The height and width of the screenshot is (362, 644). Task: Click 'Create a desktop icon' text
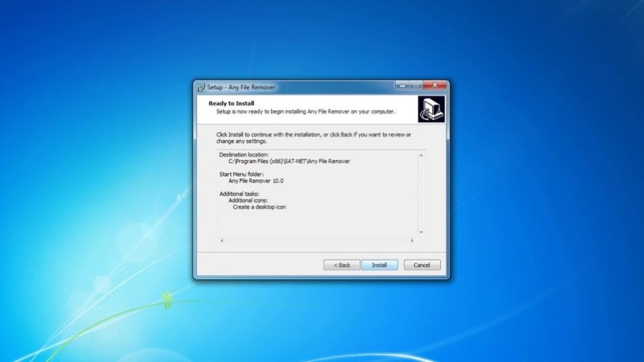(259, 207)
